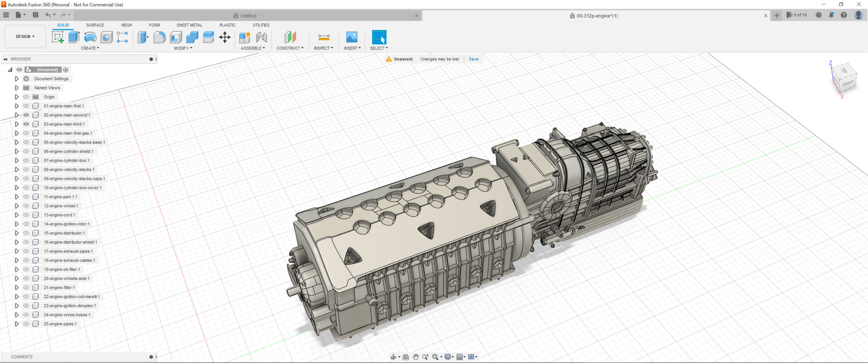Image resolution: width=868 pixels, height=363 pixels.
Task: Select the Fillet tool in Modify
Action: point(159,37)
